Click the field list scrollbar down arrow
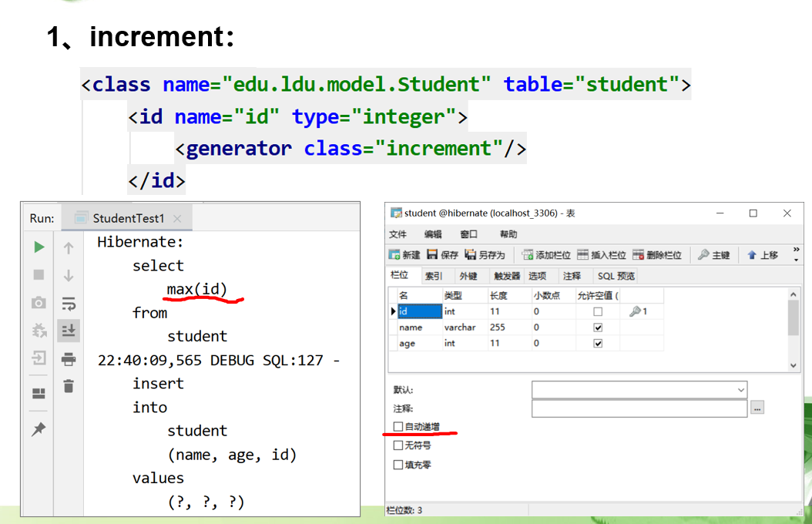812x524 pixels. (794, 365)
